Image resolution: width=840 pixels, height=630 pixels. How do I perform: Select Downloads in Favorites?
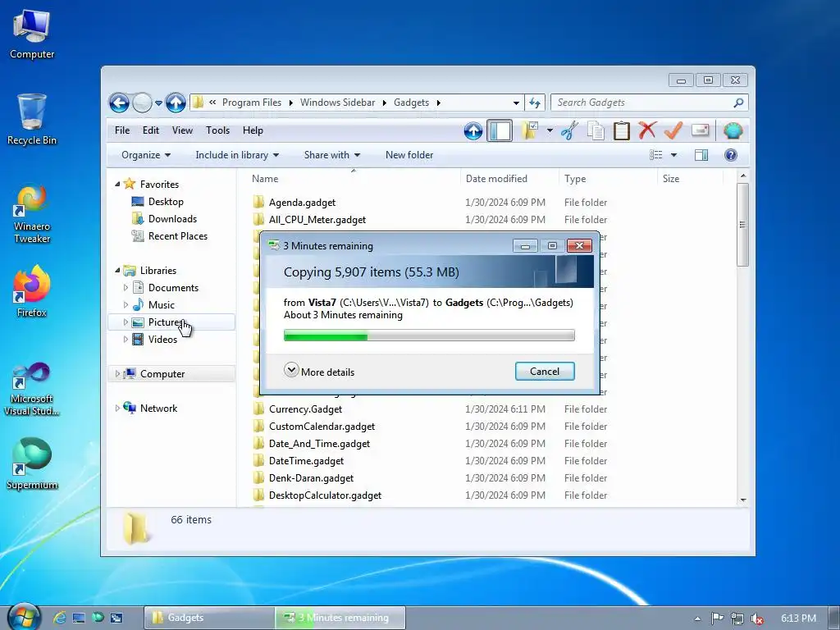click(x=172, y=218)
